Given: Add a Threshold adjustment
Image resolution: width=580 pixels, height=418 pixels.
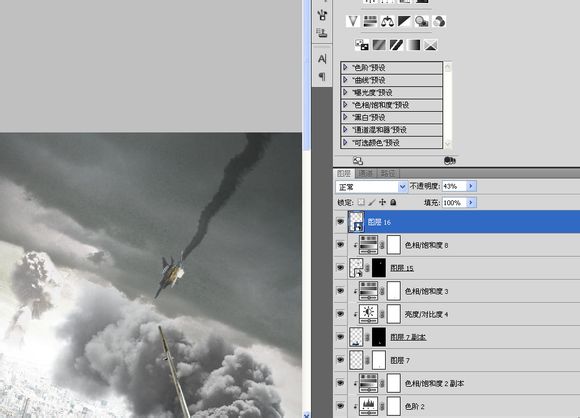Looking at the screenshot, I should click(x=396, y=45).
